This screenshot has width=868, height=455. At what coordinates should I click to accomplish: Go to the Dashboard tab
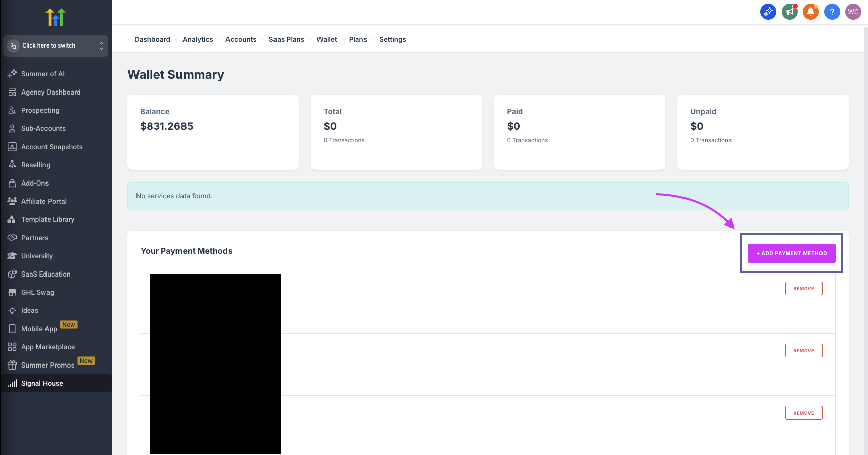point(152,39)
